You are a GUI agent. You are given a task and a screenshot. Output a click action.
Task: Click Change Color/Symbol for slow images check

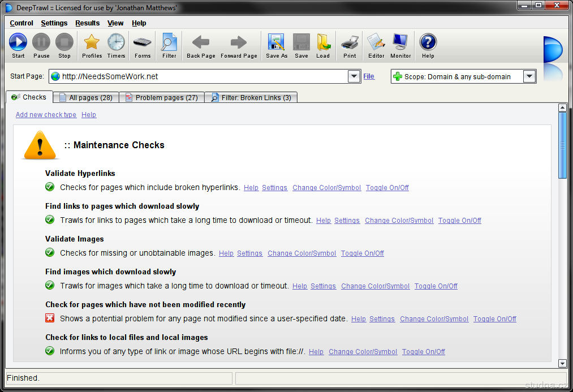(x=375, y=286)
